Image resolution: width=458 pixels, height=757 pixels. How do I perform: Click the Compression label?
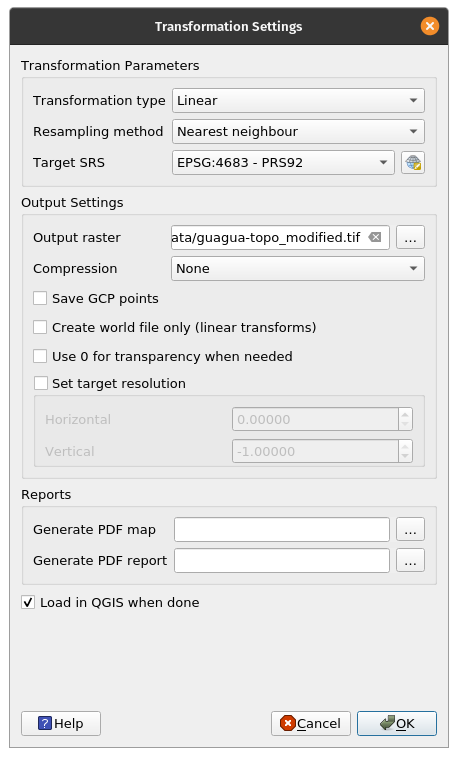point(75,268)
